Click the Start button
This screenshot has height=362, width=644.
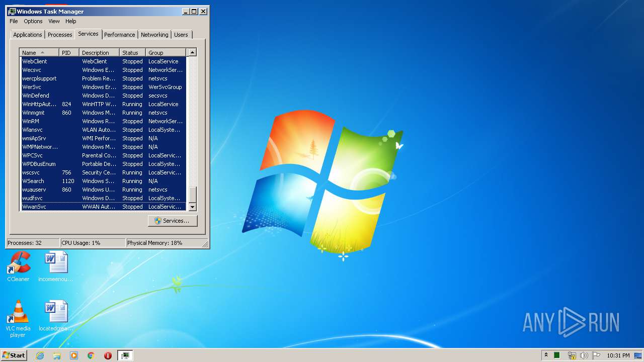[14, 355]
